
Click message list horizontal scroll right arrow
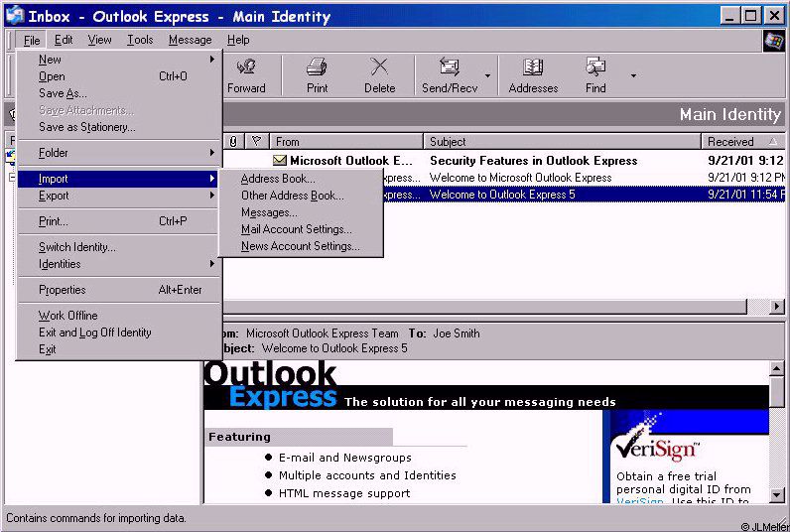tap(777, 306)
